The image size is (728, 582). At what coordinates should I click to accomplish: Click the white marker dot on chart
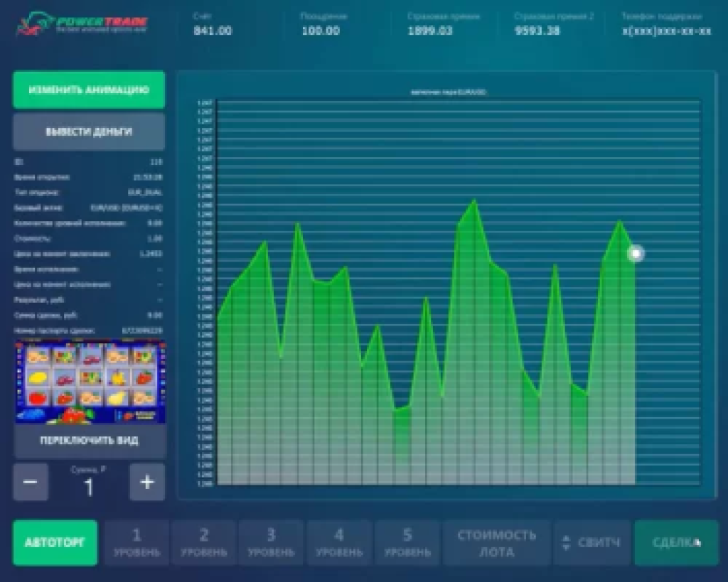tap(636, 254)
